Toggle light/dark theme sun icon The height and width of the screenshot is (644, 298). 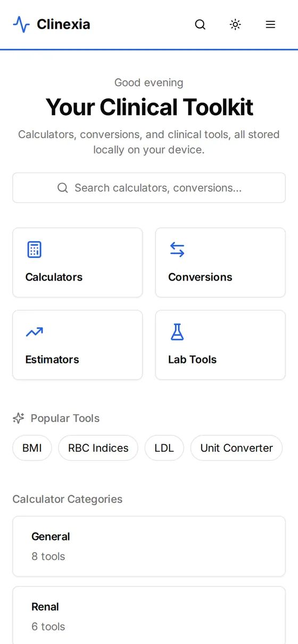click(235, 24)
